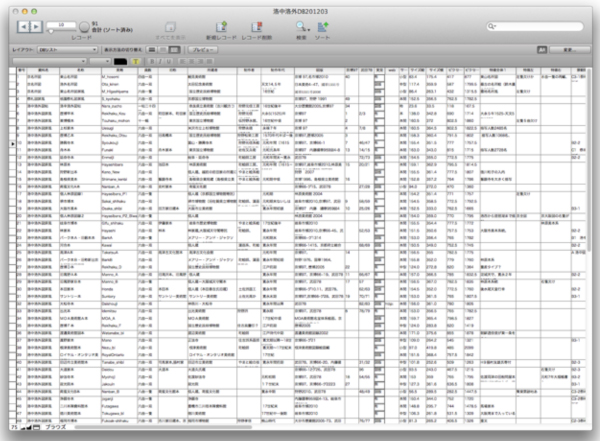Select the Manno_A cell
This screenshot has height=441, width=600.
pyautogui.click(x=119, y=274)
